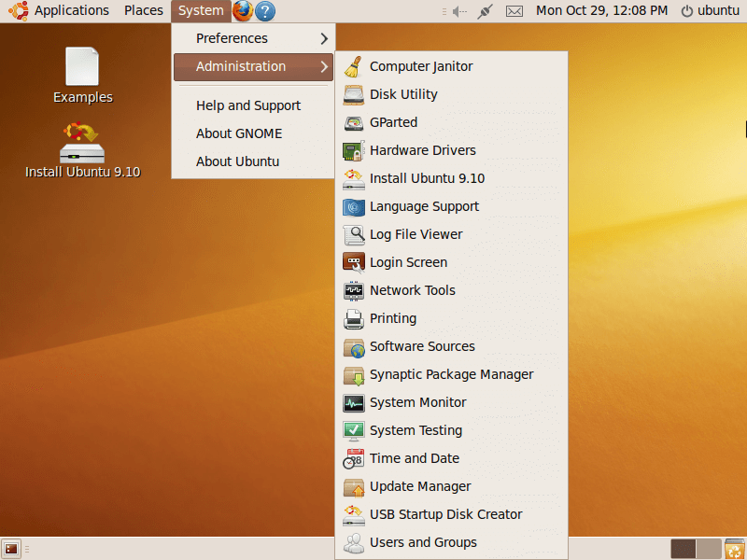Click the power icon beside ubuntu username
747x560 pixels.
686,11
